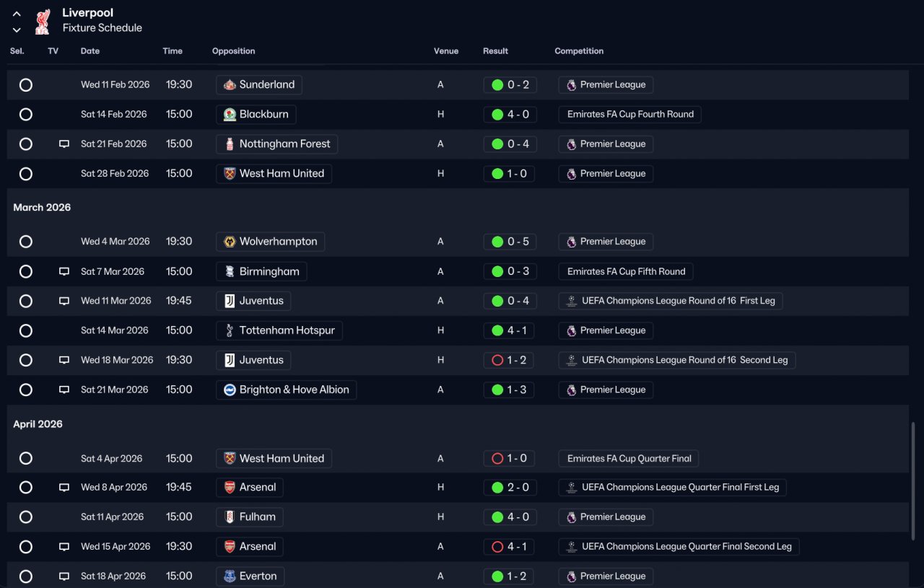Image resolution: width=924 pixels, height=588 pixels.
Task: Open the 4 - 1 result against Tottenham
Action: point(510,330)
